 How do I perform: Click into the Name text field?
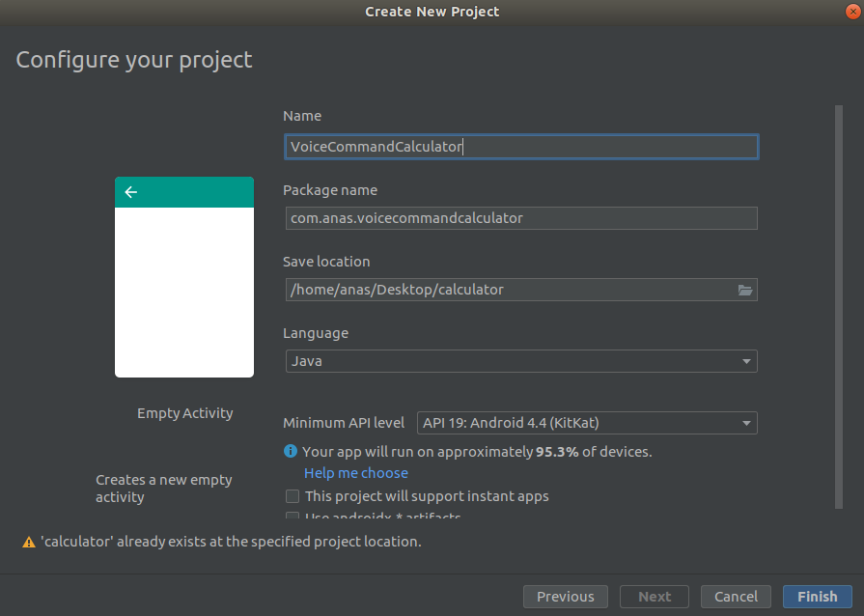point(521,147)
